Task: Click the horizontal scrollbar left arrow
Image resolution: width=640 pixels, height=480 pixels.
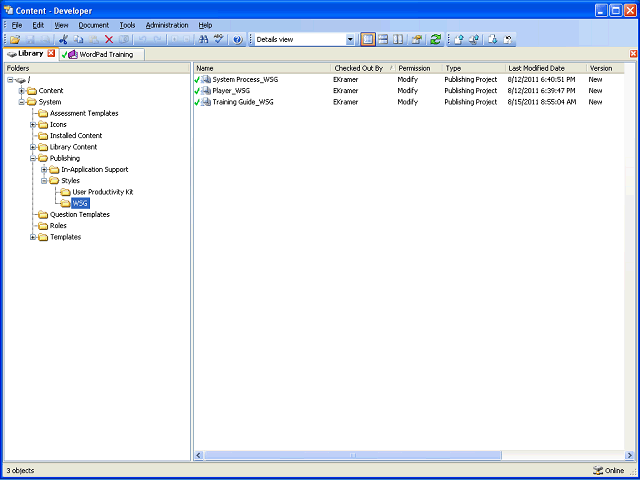Action: pos(199,455)
